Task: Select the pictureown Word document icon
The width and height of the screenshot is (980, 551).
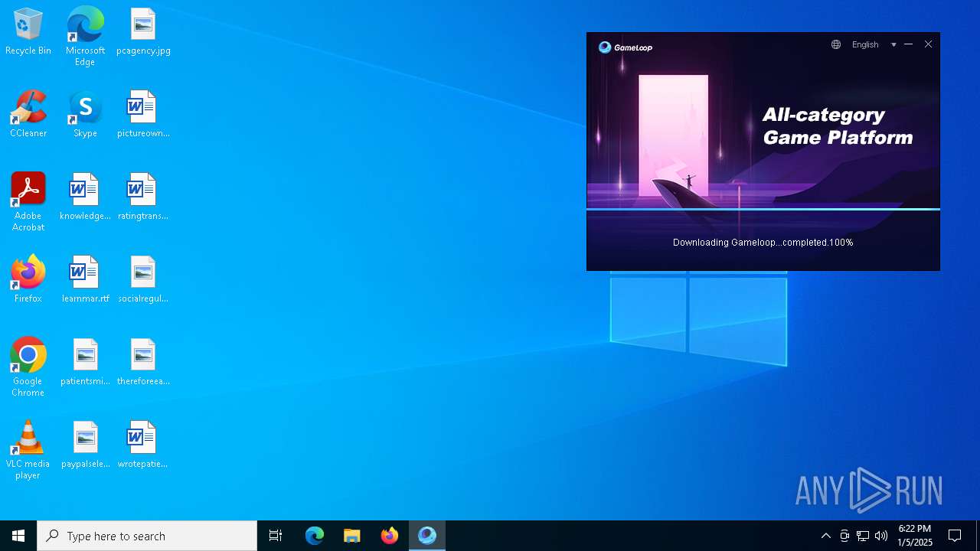Action: tap(143, 114)
